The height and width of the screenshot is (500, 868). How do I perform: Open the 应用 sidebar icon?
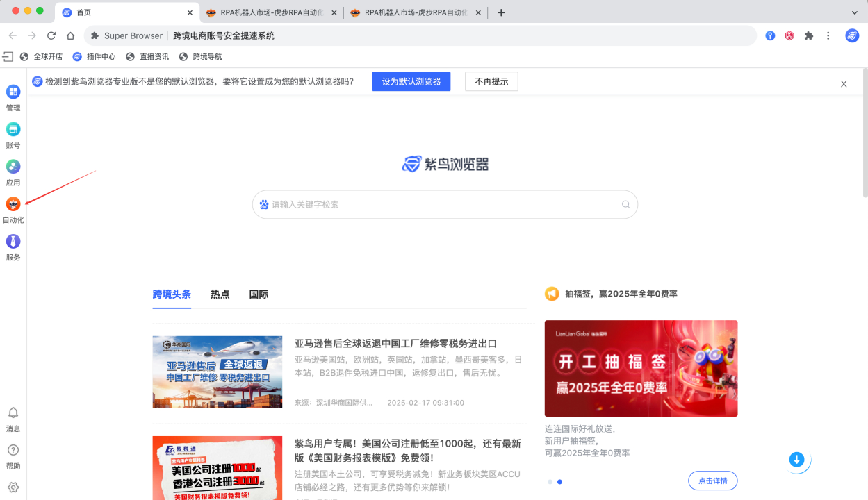[13, 167]
